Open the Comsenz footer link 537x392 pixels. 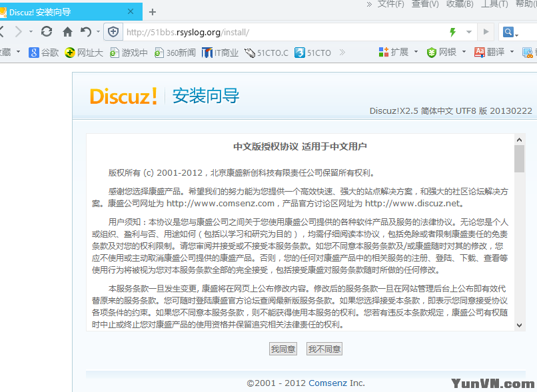coord(328,383)
